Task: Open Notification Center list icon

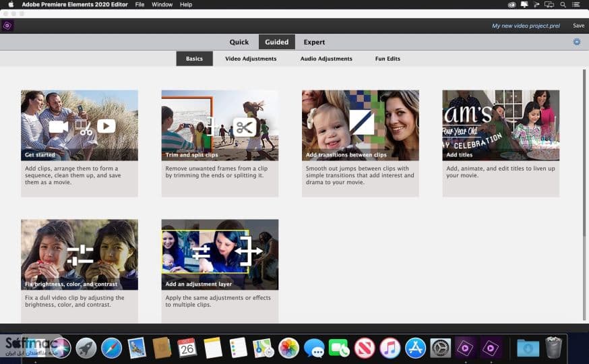Action: 576,5
